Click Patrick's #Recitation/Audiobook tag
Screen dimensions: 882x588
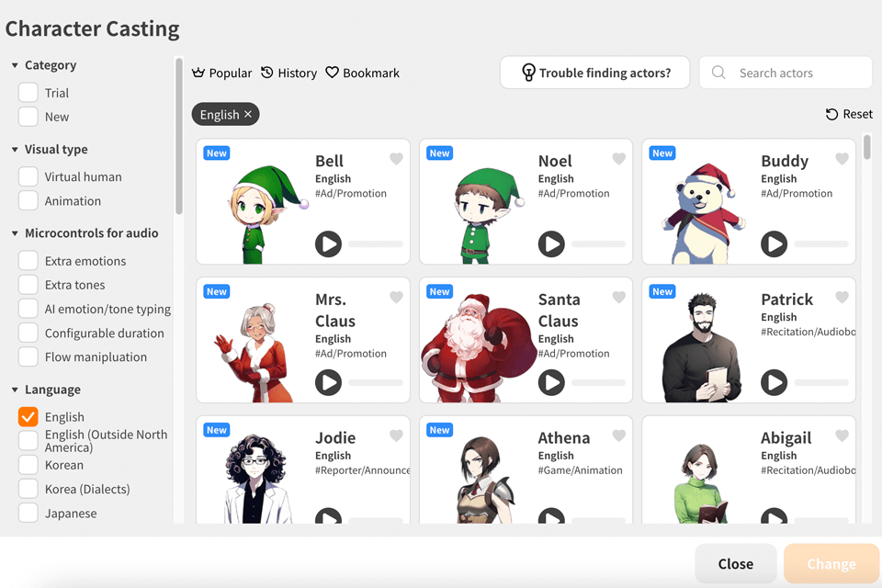coord(808,332)
